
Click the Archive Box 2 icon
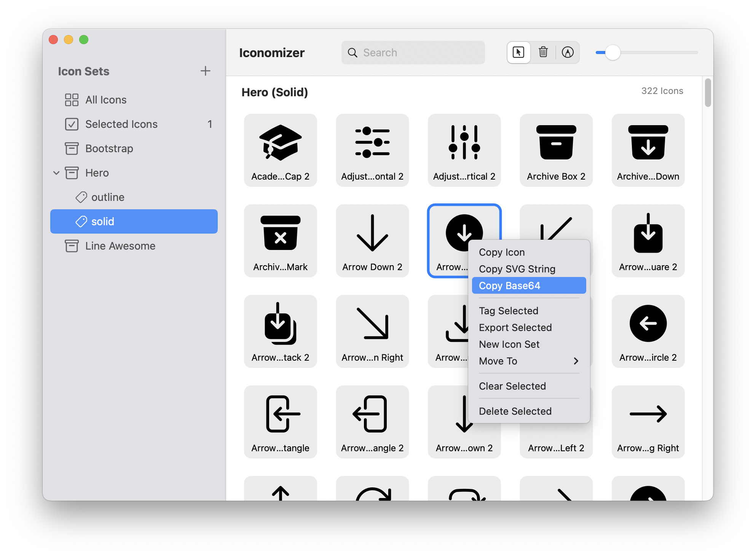click(556, 148)
